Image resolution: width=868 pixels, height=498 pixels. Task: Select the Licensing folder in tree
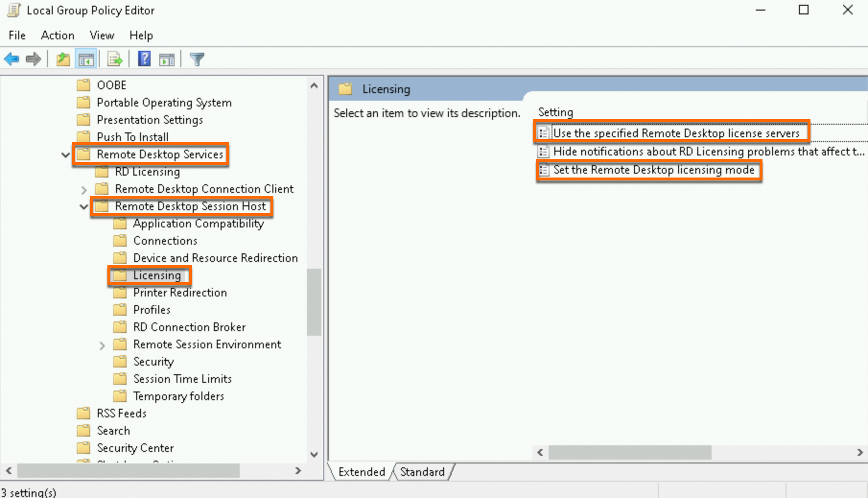click(x=157, y=275)
